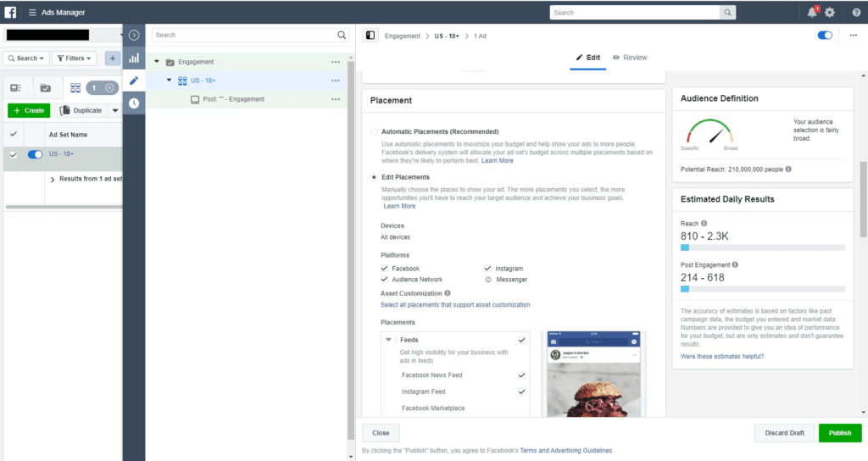868x461 pixels.
Task: Open ellipsis menu for the Post Engagement ad
Action: pyautogui.click(x=336, y=100)
